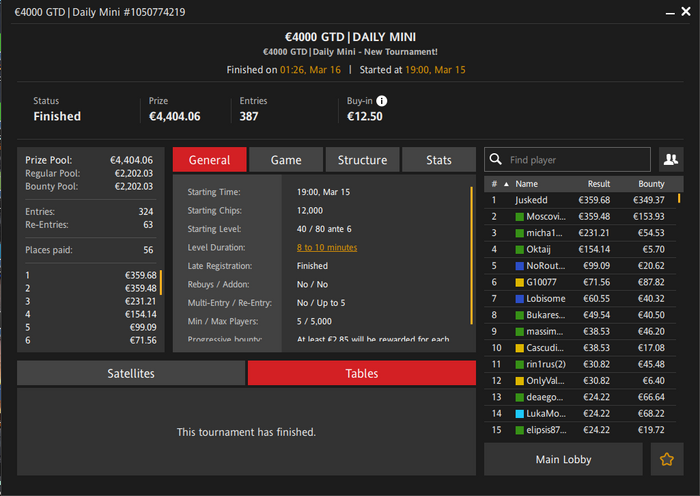Sort the list by Result column
This screenshot has width=700, height=496.
click(598, 184)
